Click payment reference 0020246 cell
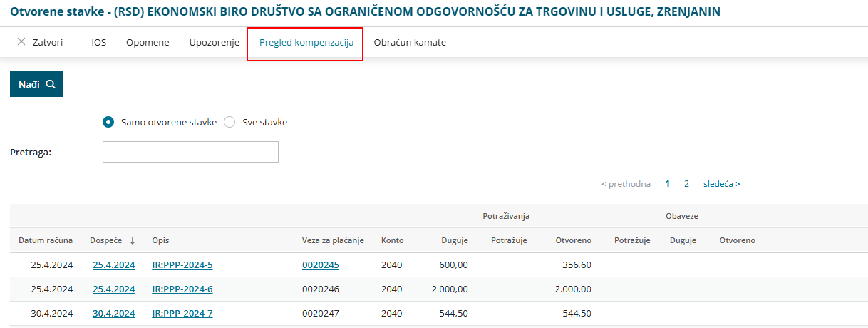Viewport: 868px width, 328px height. pyautogui.click(x=321, y=289)
